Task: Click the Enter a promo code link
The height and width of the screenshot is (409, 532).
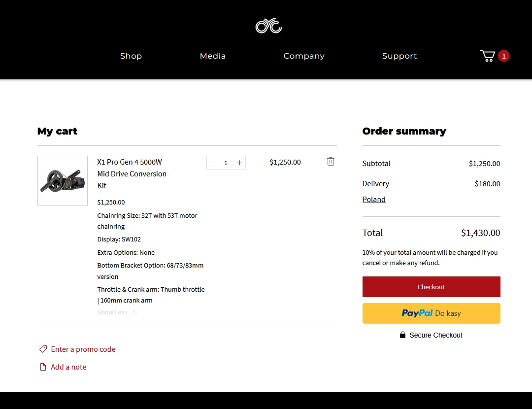Action: [83, 349]
